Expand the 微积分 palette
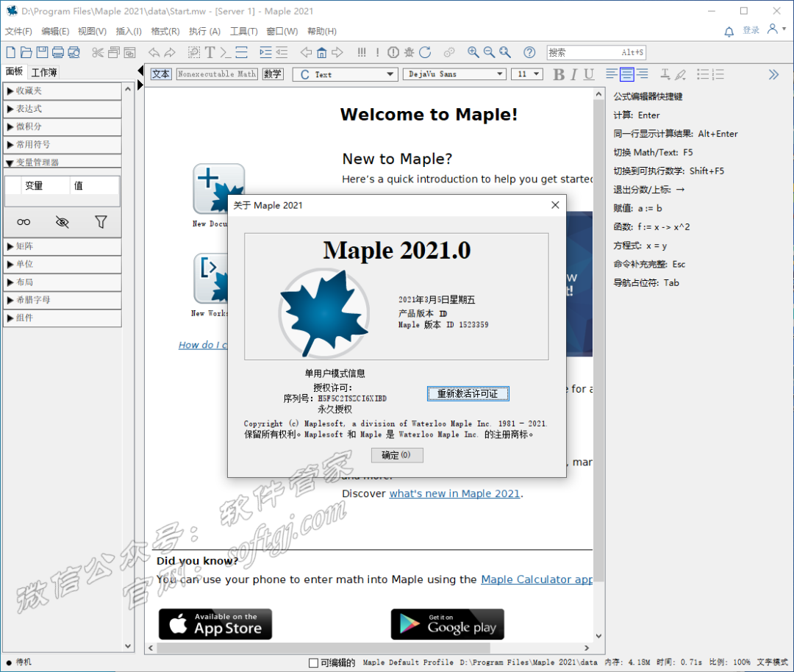The height and width of the screenshot is (672, 794). [x=62, y=126]
